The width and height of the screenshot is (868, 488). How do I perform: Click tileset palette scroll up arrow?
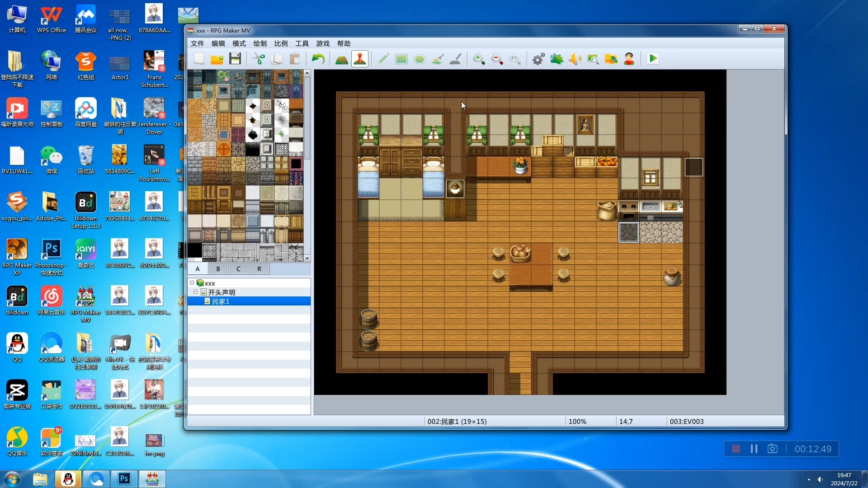tap(307, 73)
